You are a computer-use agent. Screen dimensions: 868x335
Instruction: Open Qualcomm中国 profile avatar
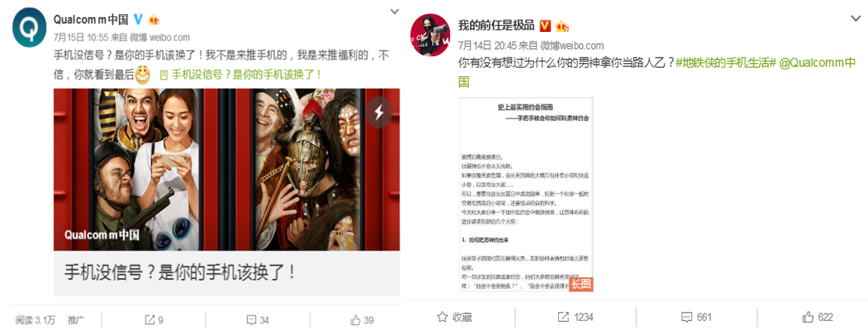(28, 26)
